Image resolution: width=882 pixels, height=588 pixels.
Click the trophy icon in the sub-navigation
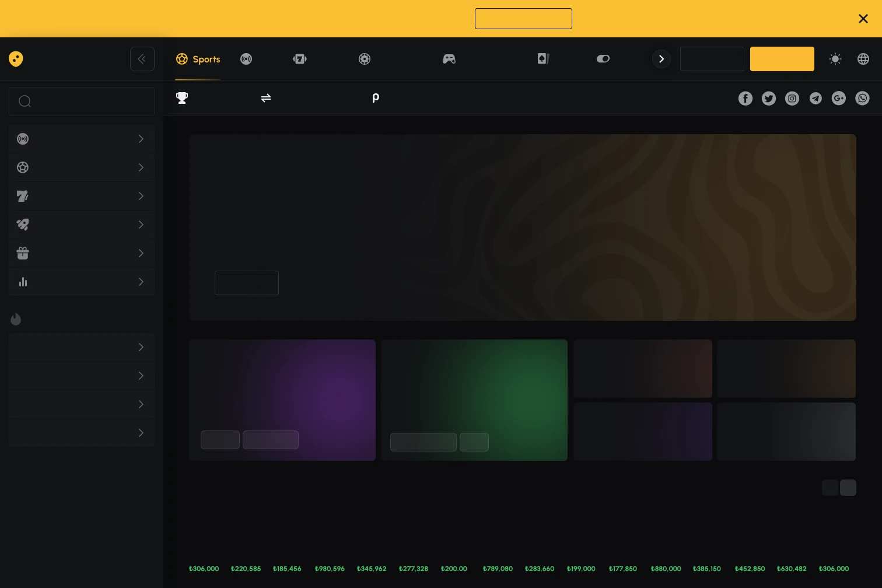click(x=182, y=98)
